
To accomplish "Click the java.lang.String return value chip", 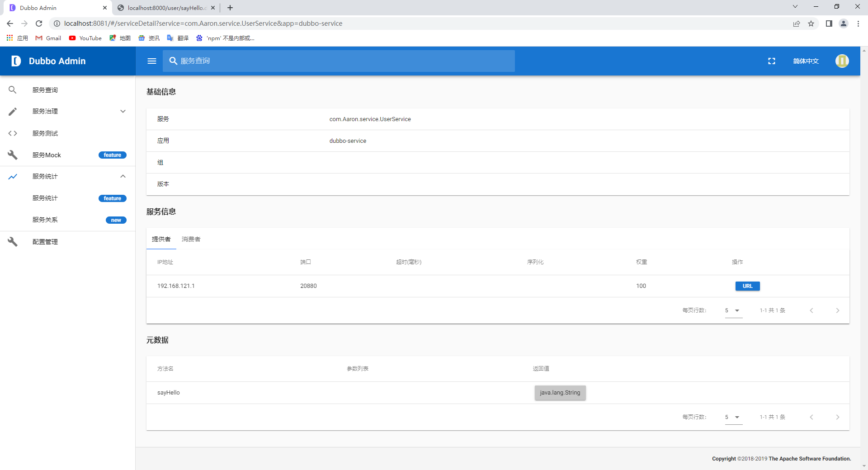I will (x=560, y=393).
